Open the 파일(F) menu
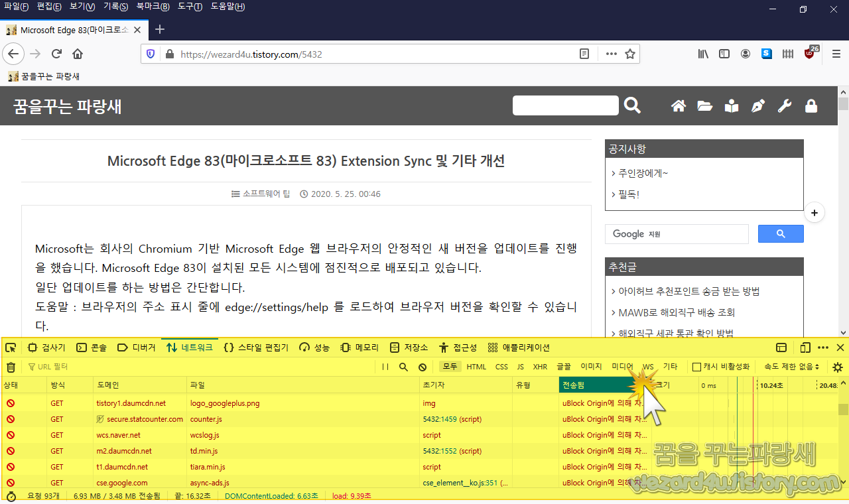This screenshot has width=849, height=504. (x=17, y=7)
